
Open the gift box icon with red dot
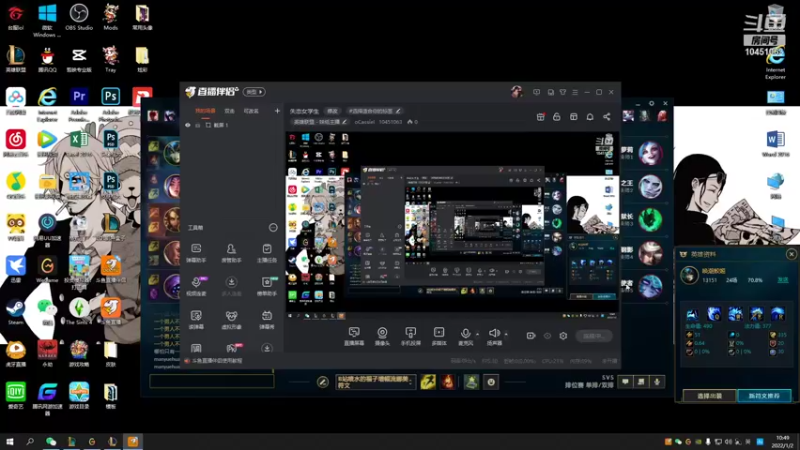point(541,117)
